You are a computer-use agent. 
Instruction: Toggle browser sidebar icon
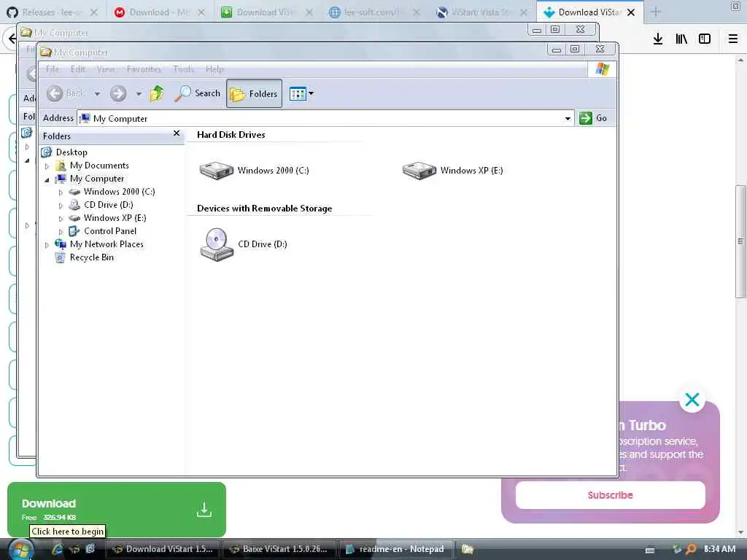point(705,39)
